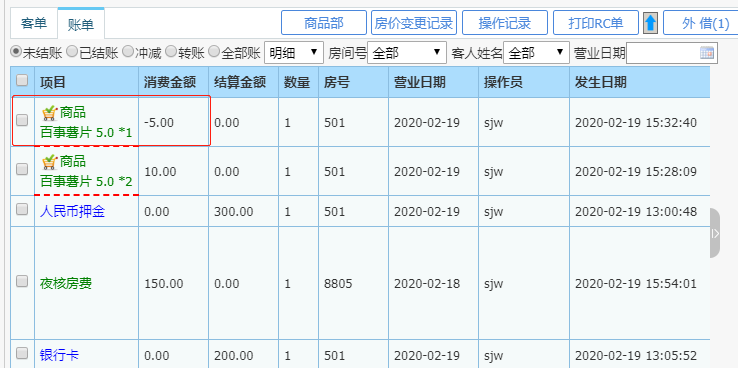
Task: Switch to the 客单 tab
Action: pos(34,23)
